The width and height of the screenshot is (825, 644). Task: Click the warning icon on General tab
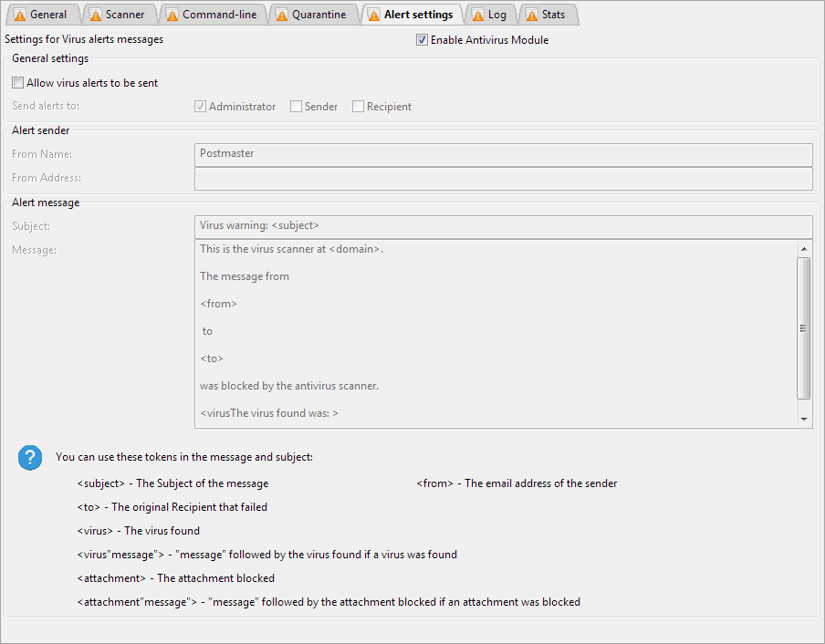[x=18, y=15]
